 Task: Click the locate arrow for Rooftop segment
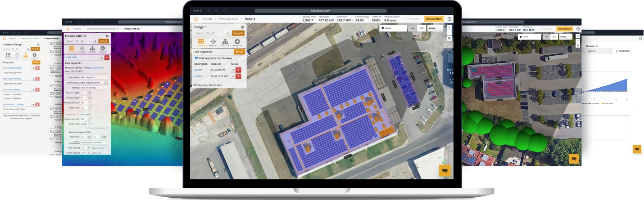pyautogui.click(x=233, y=76)
